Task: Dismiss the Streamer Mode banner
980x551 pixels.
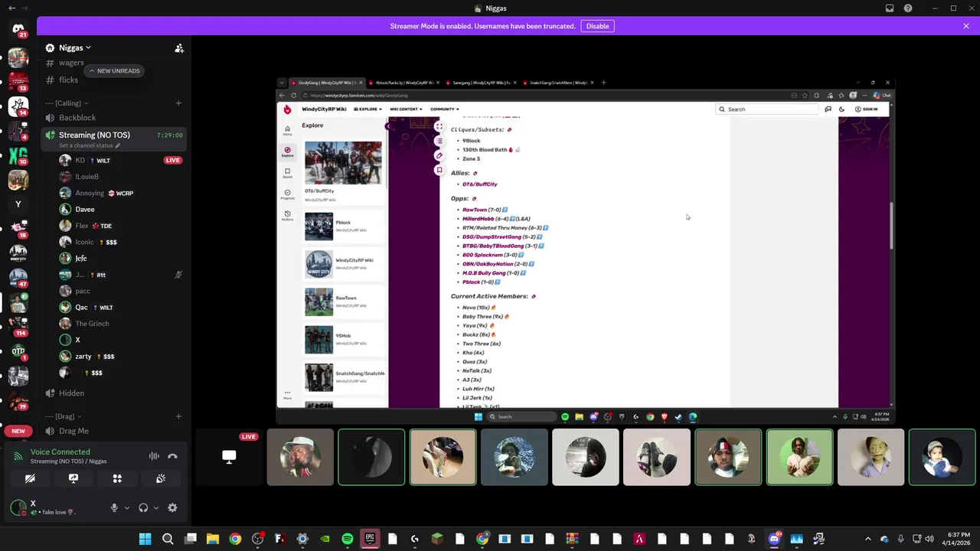Action: coord(966,26)
